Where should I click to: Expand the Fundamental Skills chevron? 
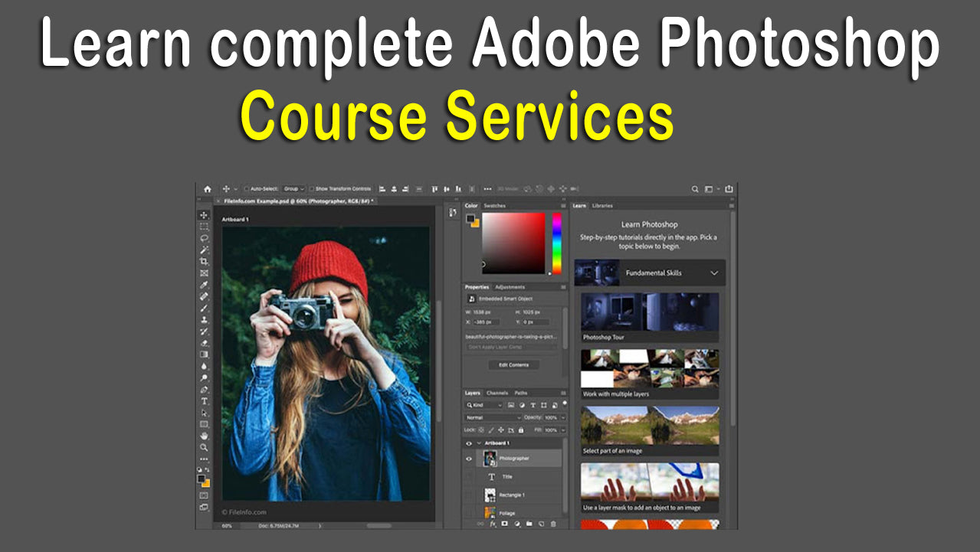point(714,273)
